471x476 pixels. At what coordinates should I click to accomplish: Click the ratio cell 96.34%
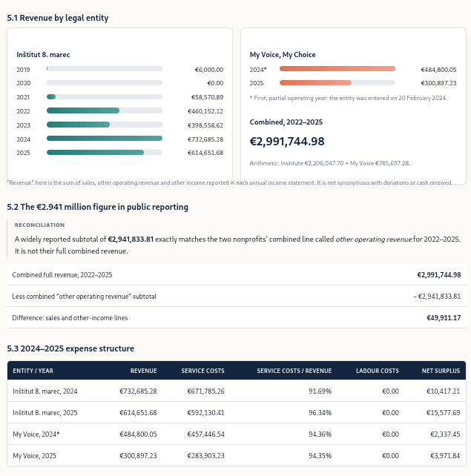(x=320, y=413)
